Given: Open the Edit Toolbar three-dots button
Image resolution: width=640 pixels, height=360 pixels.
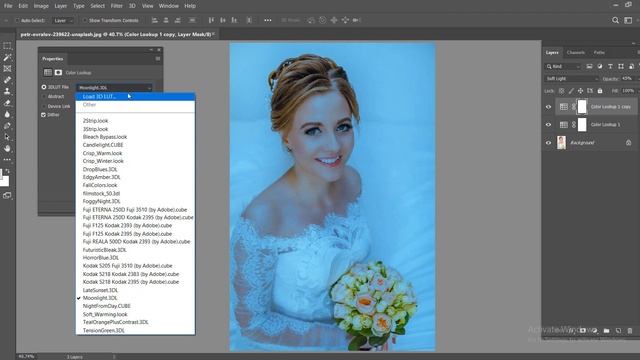Looking at the screenshot, I should pyautogui.click(x=7, y=160).
